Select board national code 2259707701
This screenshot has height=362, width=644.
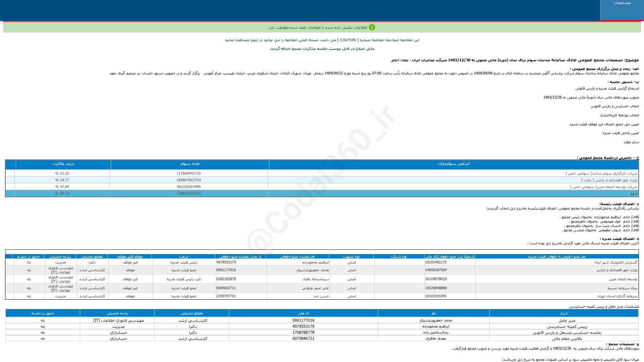click(x=226, y=296)
